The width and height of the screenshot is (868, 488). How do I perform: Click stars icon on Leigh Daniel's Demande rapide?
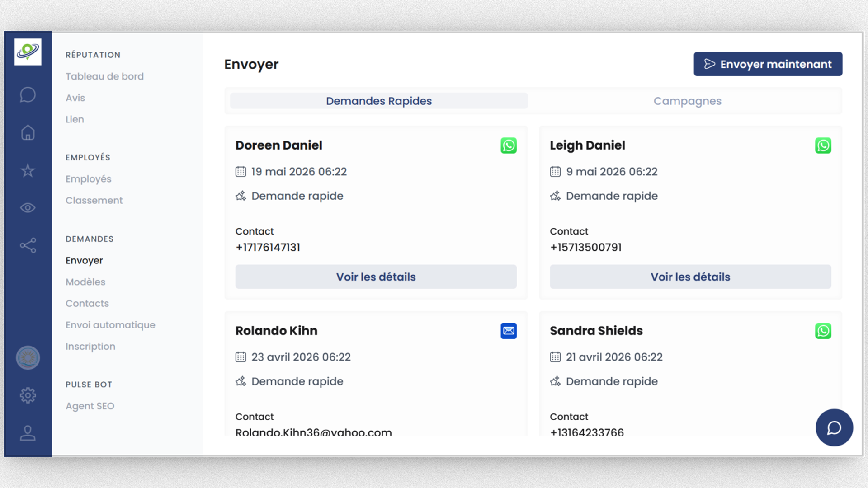tap(555, 196)
